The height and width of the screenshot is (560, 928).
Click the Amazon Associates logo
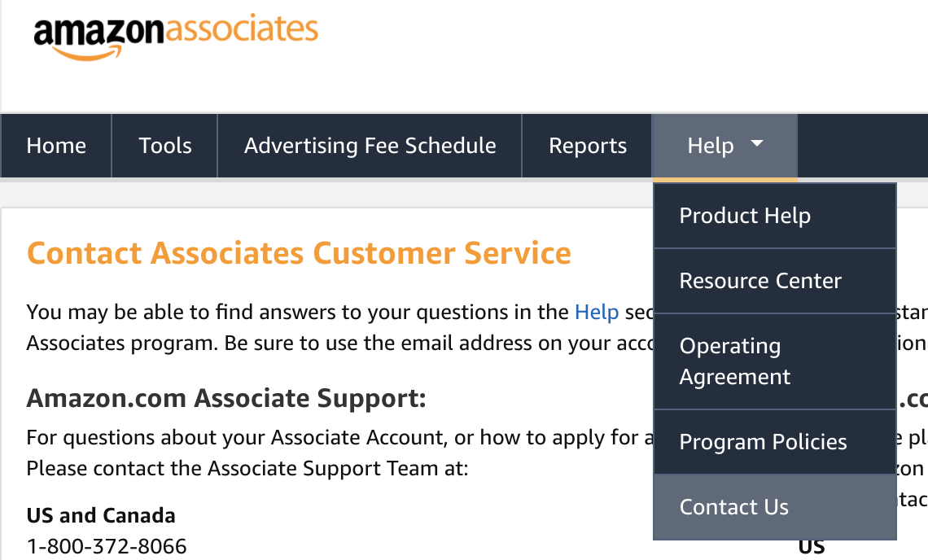pyautogui.click(x=175, y=34)
